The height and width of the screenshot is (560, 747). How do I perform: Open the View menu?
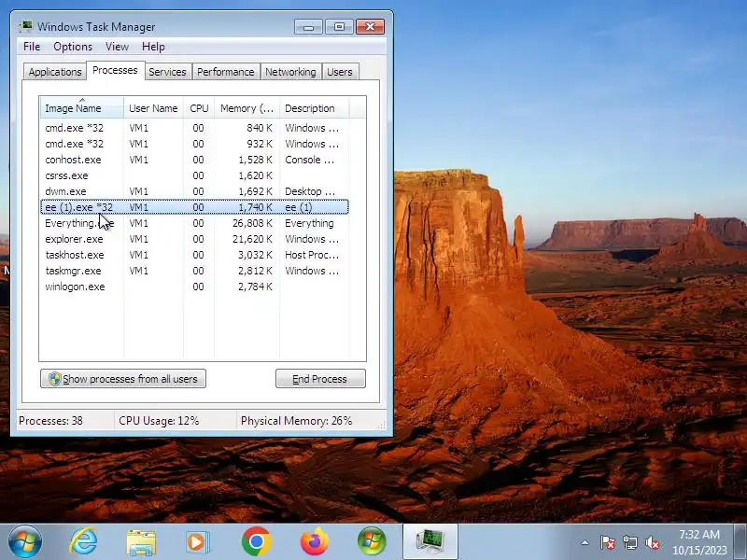[117, 47]
